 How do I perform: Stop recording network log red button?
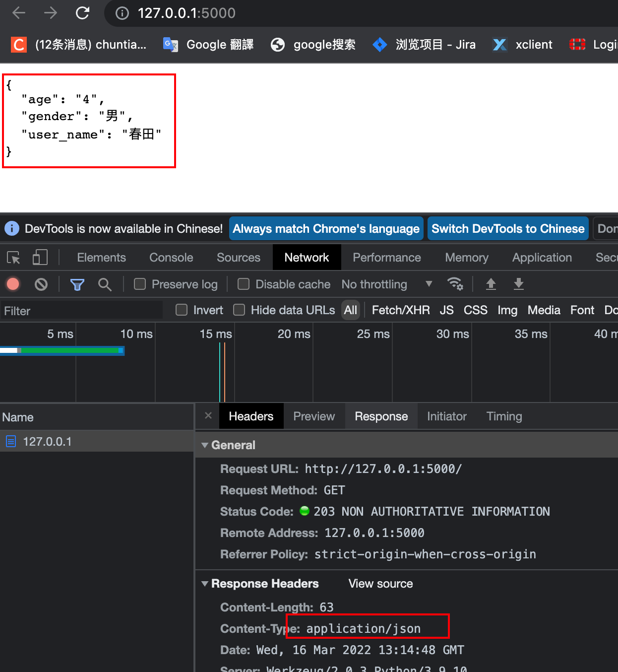[x=13, y=284]
